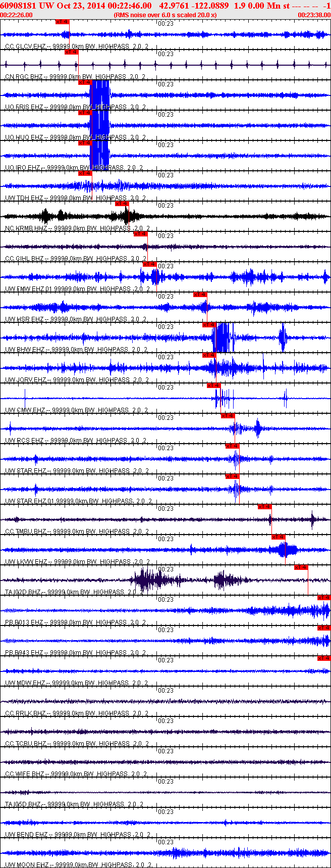Select the red pick flag on PB B013 trace
331x868 pixels.
324,598
